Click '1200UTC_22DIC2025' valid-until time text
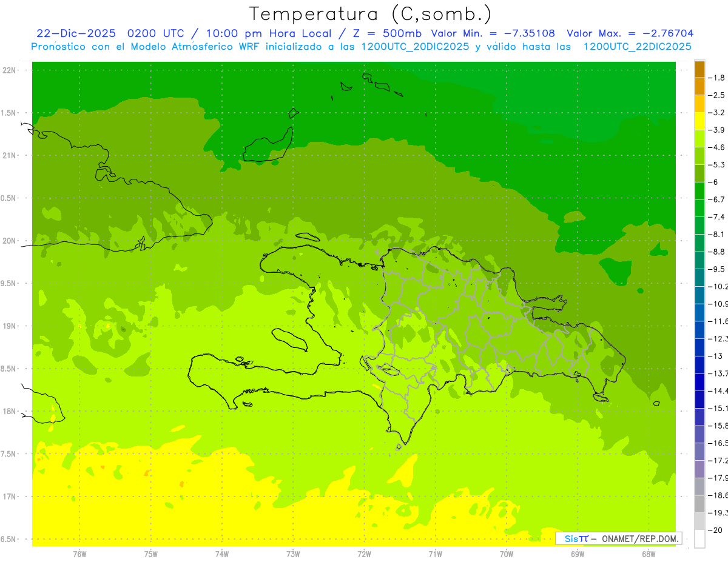The height and width of the screenshot is (562, 728). (637, 47)
